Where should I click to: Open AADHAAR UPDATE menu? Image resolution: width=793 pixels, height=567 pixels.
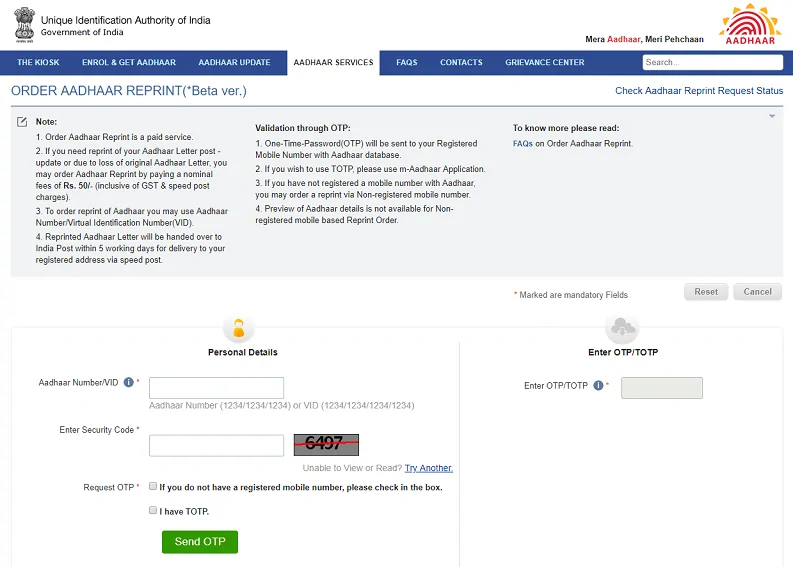pyautogui.click(x=234, y=62)
